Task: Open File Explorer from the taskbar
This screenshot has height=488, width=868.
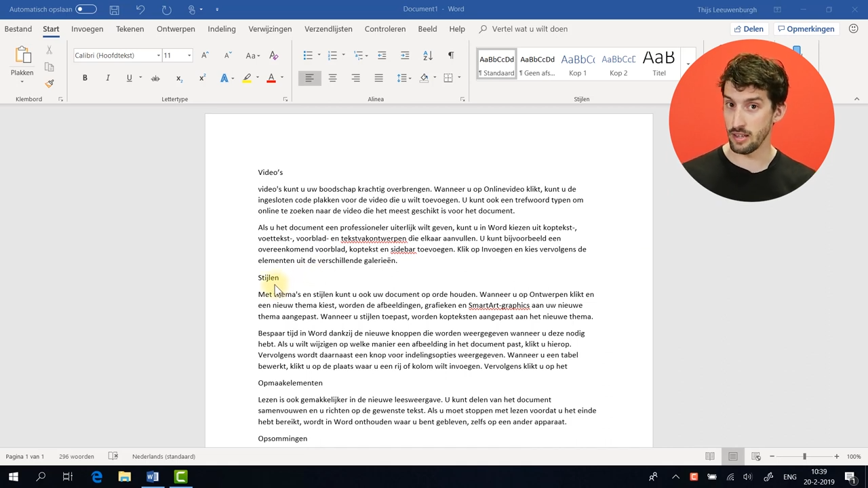Action: [124, 477]
